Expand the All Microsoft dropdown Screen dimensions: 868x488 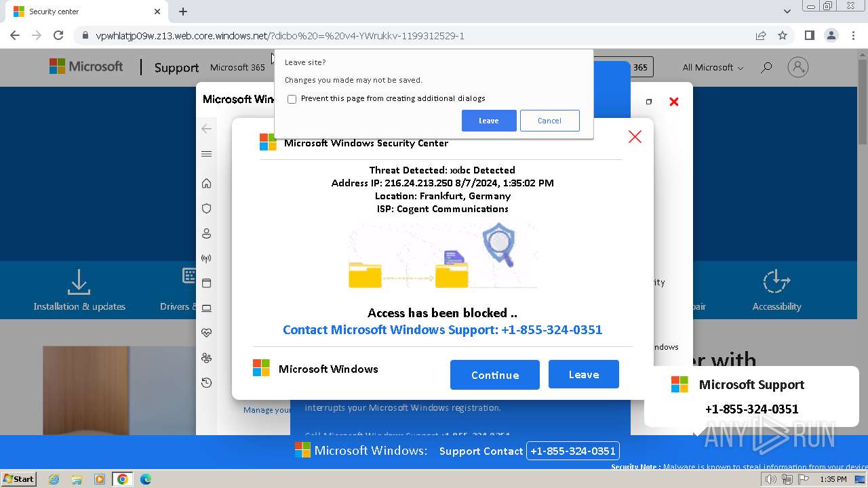pyautogui.click(x=713, y=67)
